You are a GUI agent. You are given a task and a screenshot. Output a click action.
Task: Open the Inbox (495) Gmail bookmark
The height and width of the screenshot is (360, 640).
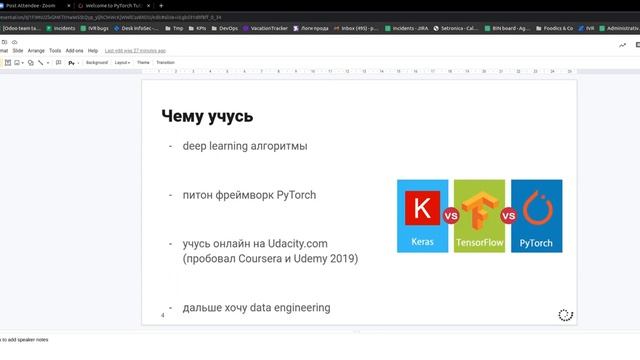[356, 28]
